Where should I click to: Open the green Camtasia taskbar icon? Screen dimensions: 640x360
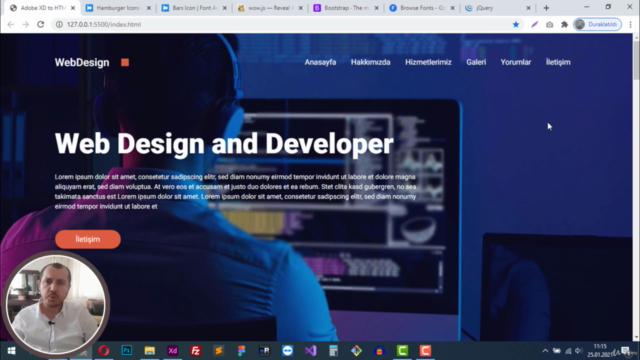tap(402, 351)
